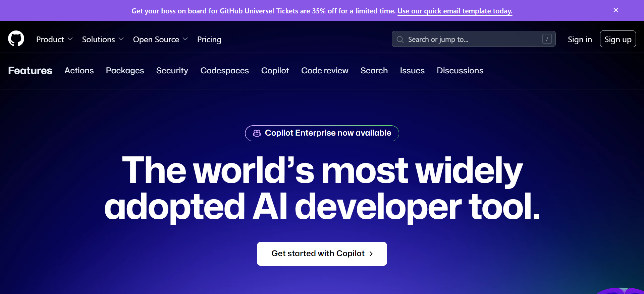Go to the Issues feature tab
Image resolution: width=644 pixels, height=294 pixels.
[412, 70]
